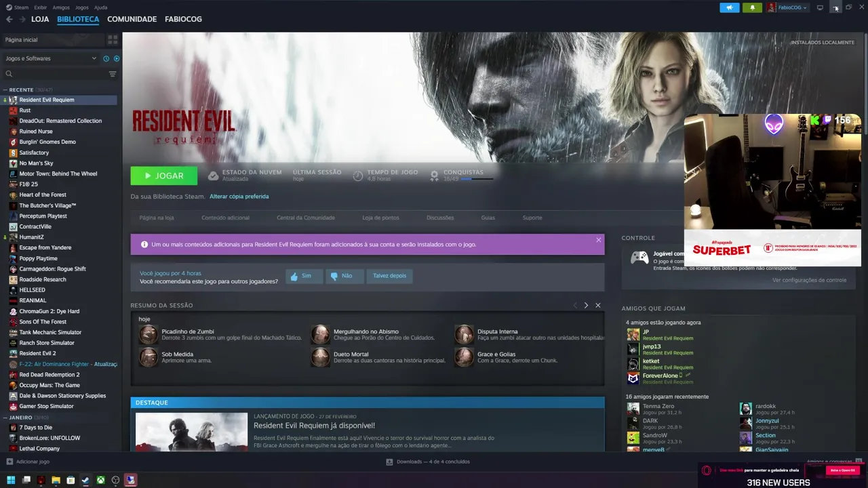The width and height of the screenshot is (868, 488).
Task: Select Rust in the library list
Action: [x=25, y=110]
